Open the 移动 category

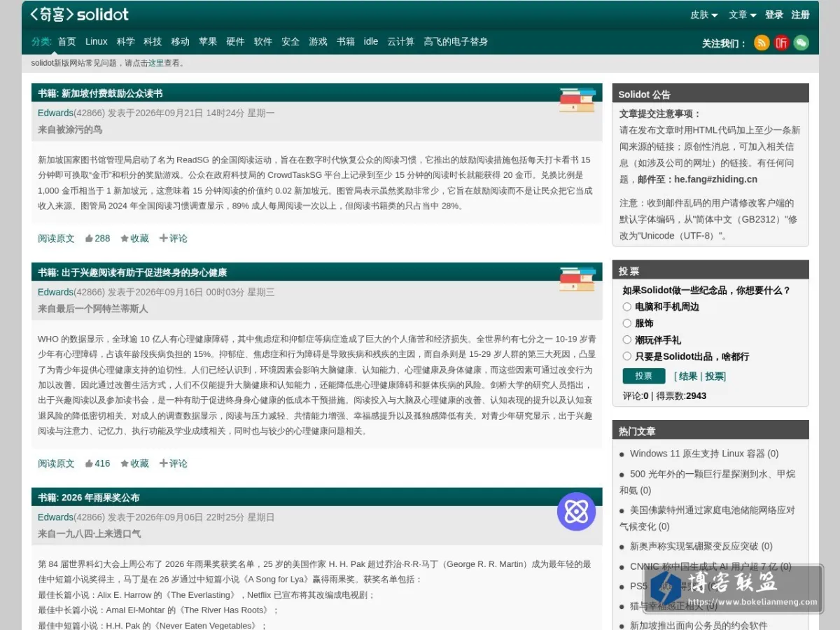point(181,41)
